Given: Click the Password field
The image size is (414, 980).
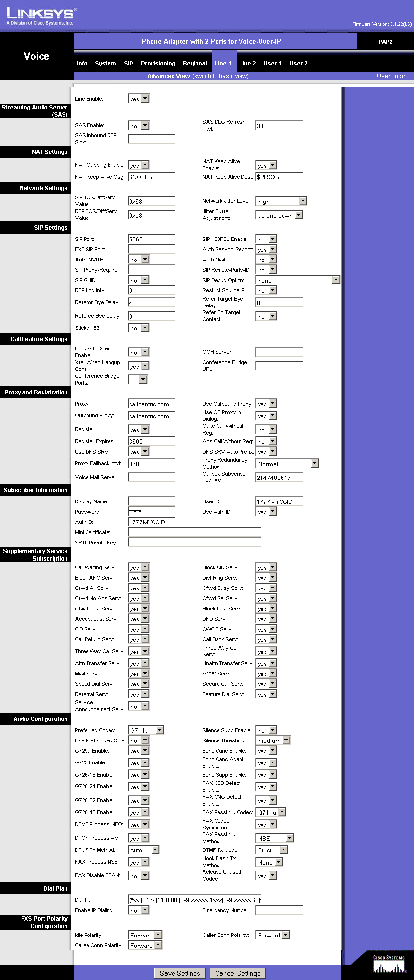Looking at the screenshot, I should (x=152, y=512).
